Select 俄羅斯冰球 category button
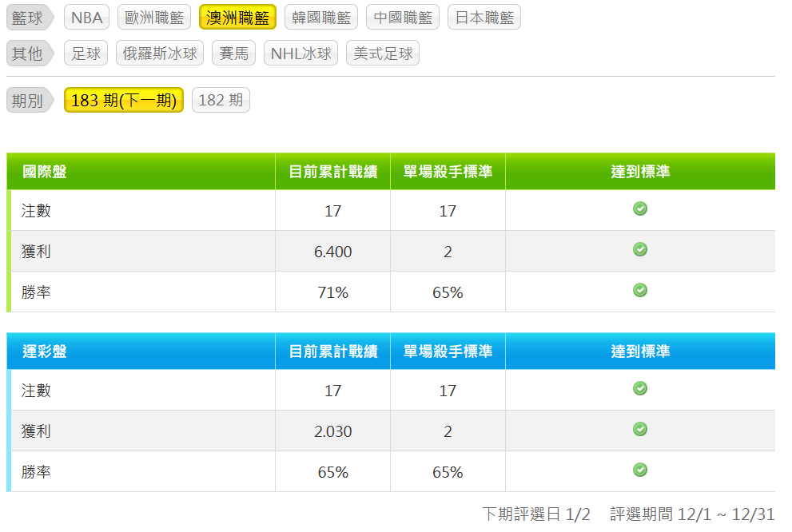Viewport: 792px width, 532px height. [160, 54]
